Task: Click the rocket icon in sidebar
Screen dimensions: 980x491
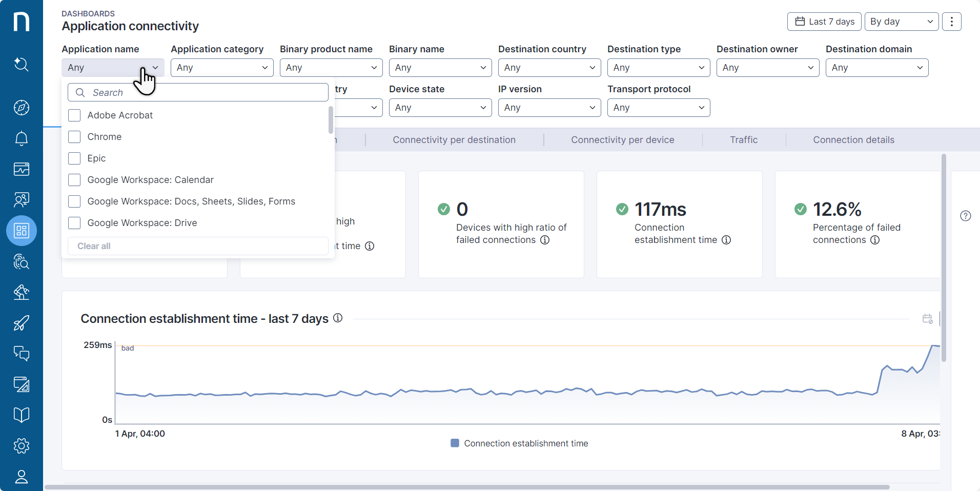Action: point(21,323)
